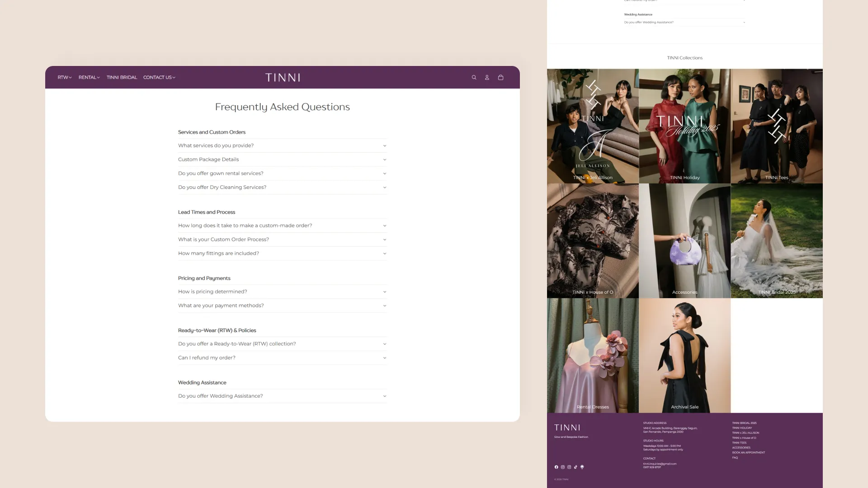Click the Linktree icon in footer
Viewport: 868px width, 488px height.
click(582, 467)
